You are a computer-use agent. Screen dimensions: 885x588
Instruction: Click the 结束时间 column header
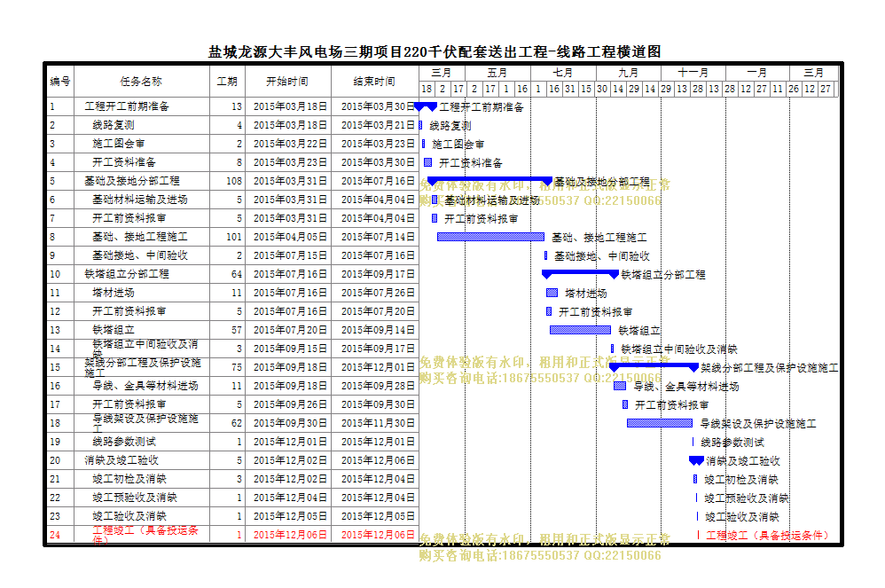(375, 82)
